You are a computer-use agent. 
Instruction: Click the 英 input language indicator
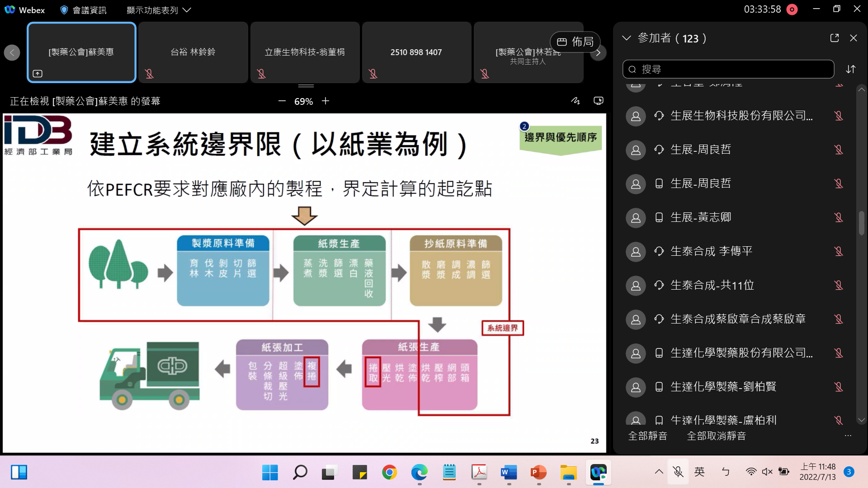699,472
